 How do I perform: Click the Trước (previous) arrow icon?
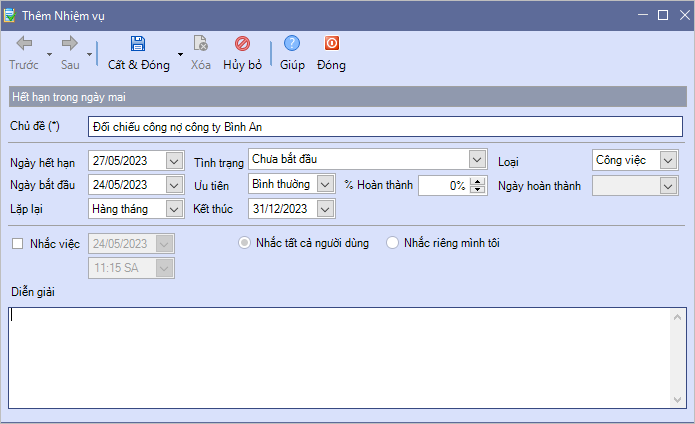point(24,44)
